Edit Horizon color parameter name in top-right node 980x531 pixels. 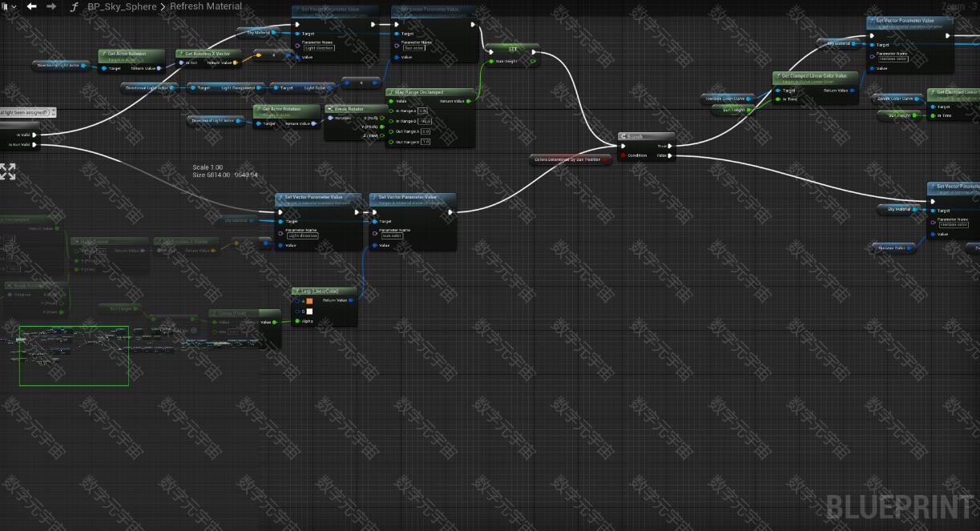893,58
